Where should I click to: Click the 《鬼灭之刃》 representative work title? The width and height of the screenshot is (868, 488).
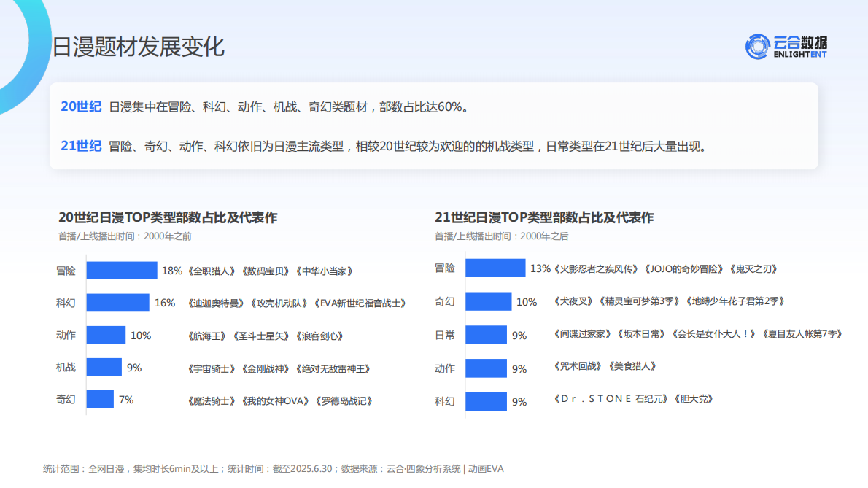click(x=752, y=268)
